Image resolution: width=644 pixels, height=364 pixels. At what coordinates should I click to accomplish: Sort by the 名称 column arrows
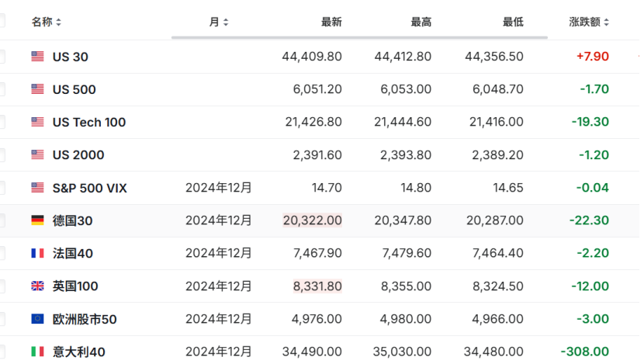(59, 23)
